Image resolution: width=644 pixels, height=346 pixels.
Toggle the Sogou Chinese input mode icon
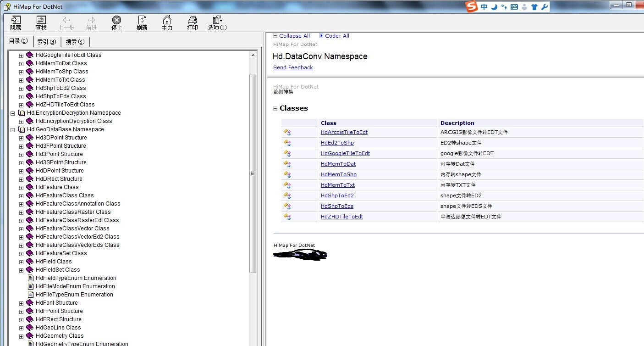coord(484,7)
